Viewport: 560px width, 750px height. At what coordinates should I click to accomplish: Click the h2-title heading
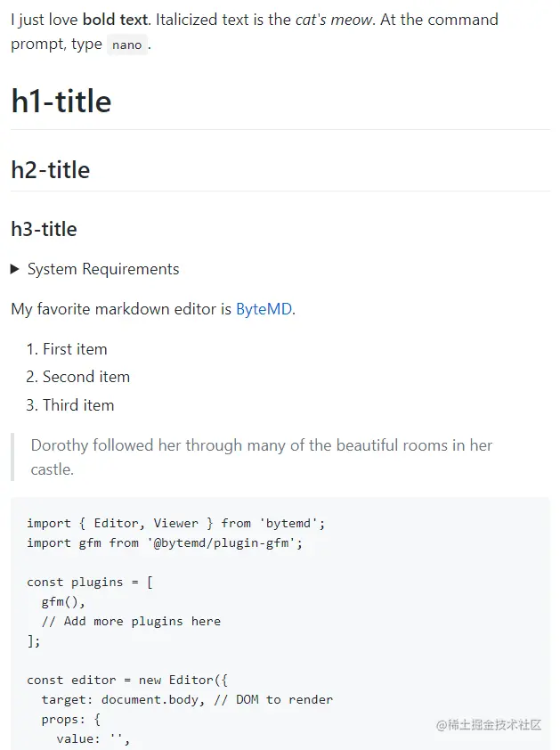(x=51, y=170)
